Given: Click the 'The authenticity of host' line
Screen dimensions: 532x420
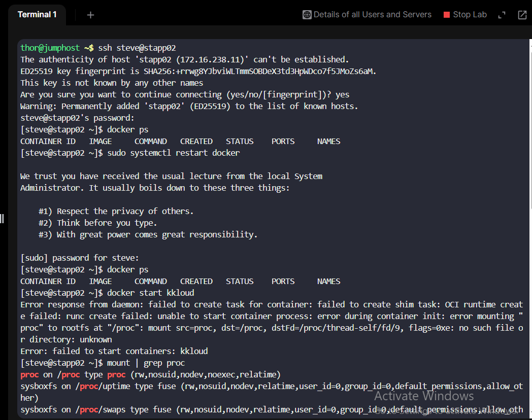Looking at the screenshot, I should (x=185, y=60).
